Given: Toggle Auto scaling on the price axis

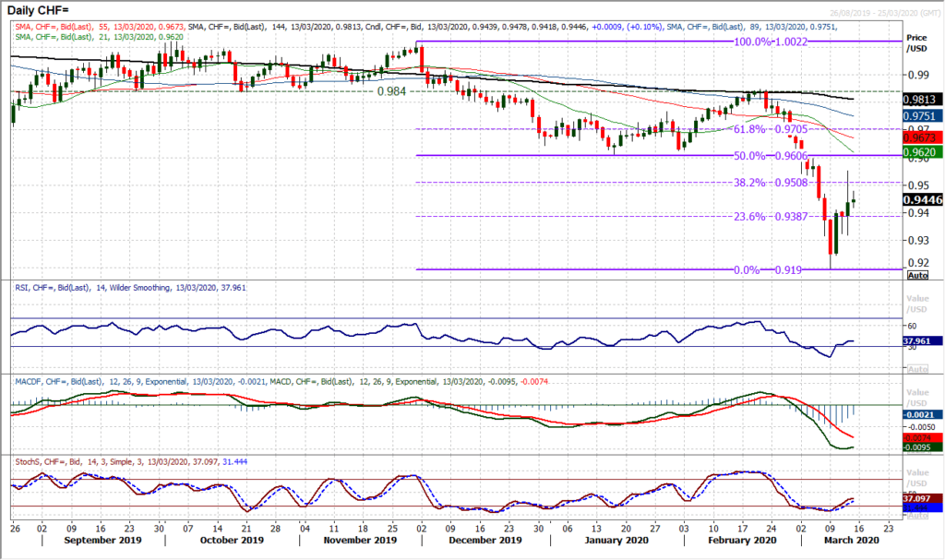Looking at the screenshot, I should (x=920, y=276).
